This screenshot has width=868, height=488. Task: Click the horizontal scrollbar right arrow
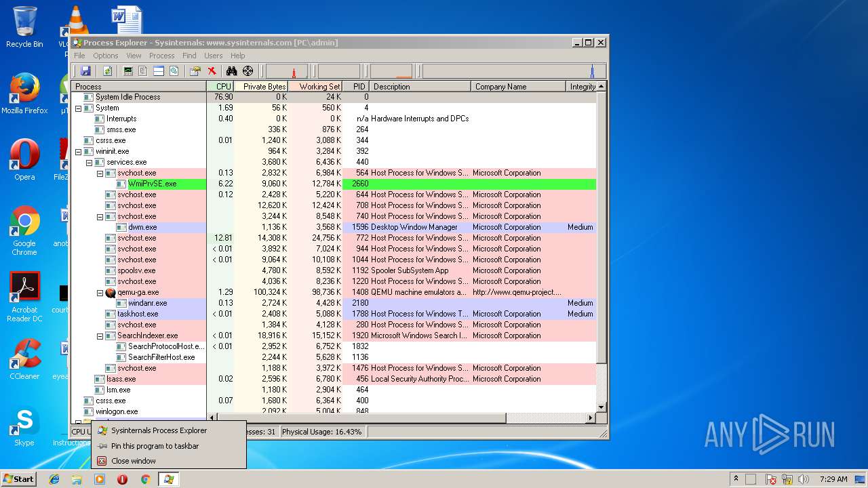point(590,418)
